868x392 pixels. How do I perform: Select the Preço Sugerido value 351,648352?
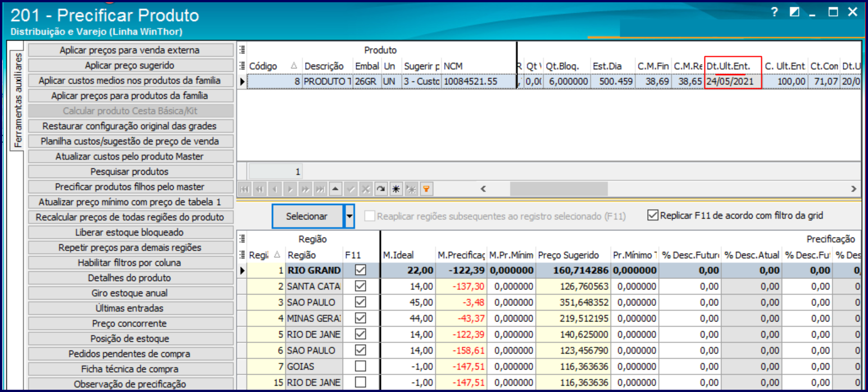tap(573, 302)
